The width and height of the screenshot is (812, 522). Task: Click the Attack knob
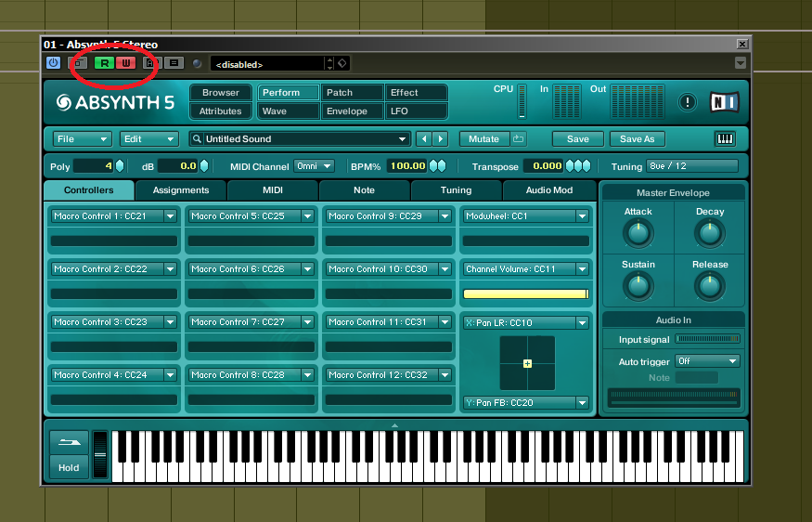pyautogui.click(x=638, y=233)
